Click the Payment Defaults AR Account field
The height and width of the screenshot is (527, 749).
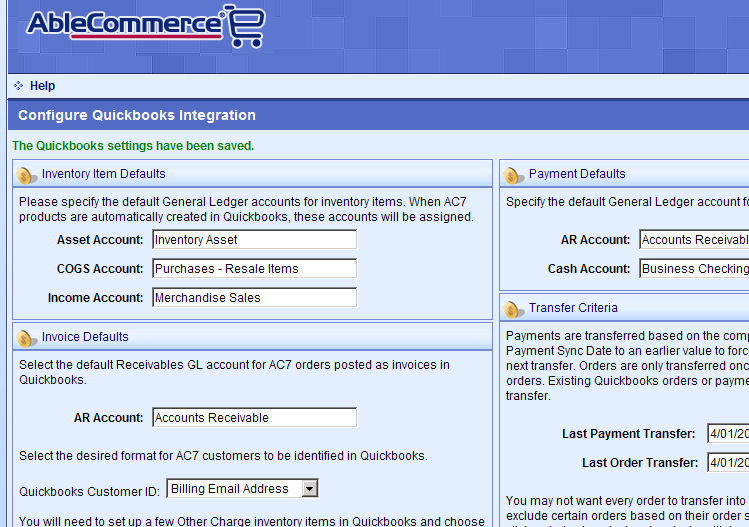click(694, 239)
